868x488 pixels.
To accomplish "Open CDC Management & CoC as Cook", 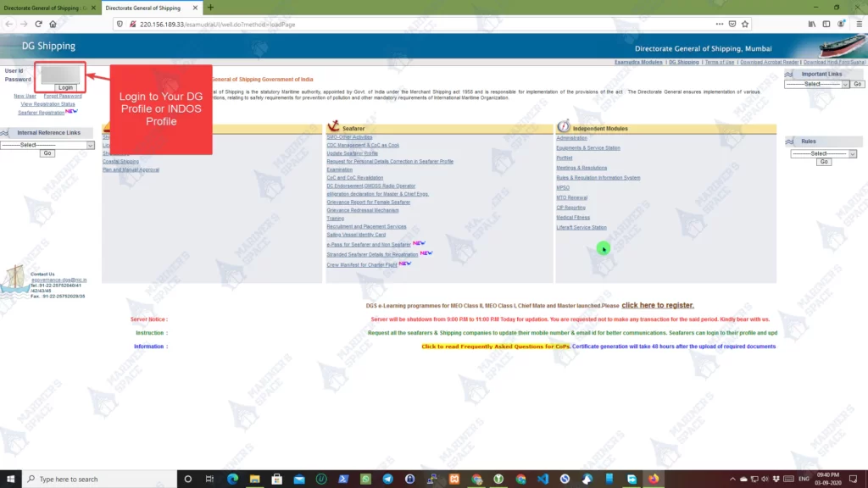I will (x=363, y=146).
